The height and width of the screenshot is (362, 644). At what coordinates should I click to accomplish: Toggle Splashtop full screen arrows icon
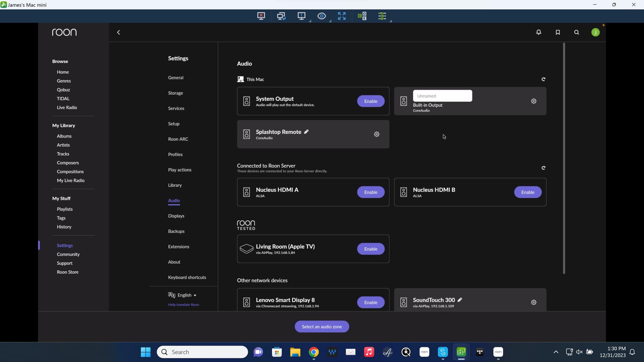tap(342, 16)
